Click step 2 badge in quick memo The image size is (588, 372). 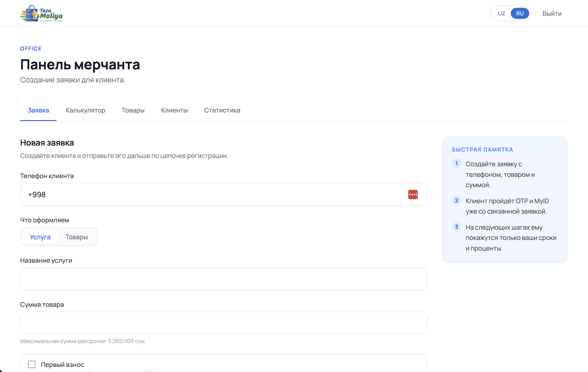(x=456, y=200)
